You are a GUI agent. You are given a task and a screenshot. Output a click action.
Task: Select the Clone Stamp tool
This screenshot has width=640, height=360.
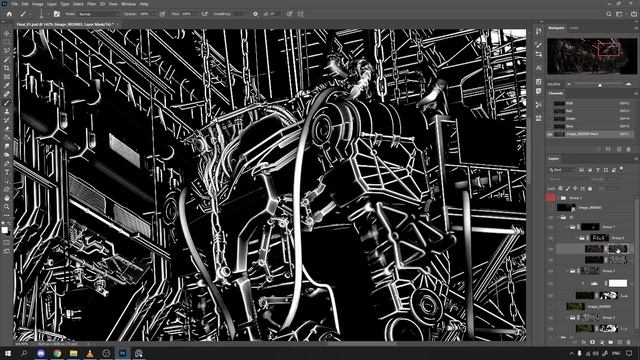(6, 111)
